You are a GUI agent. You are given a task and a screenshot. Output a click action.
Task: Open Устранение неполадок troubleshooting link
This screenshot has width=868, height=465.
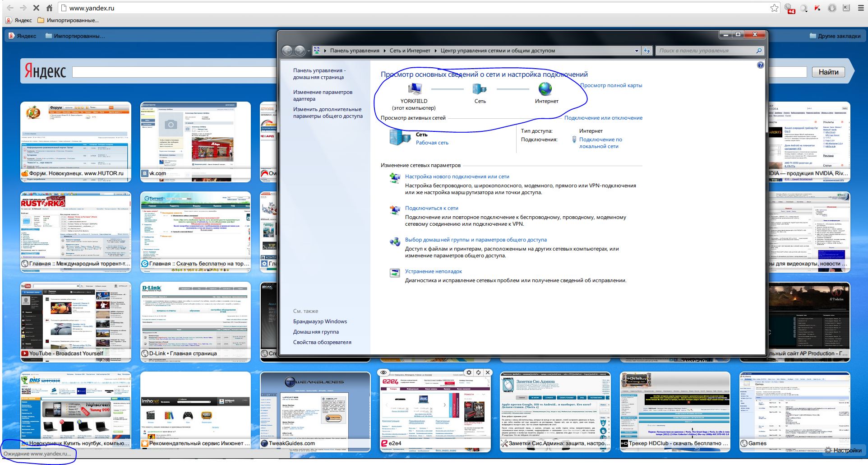coord(433,271)
